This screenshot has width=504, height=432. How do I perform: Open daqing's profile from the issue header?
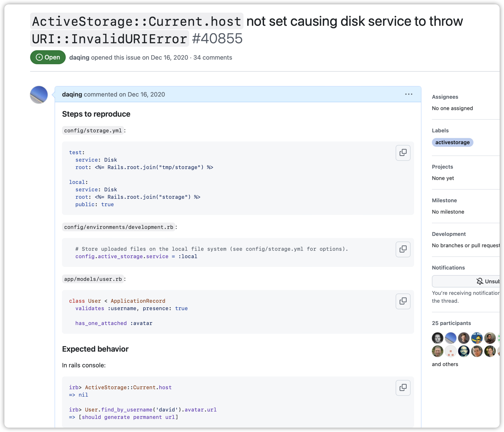pos(79,58)
